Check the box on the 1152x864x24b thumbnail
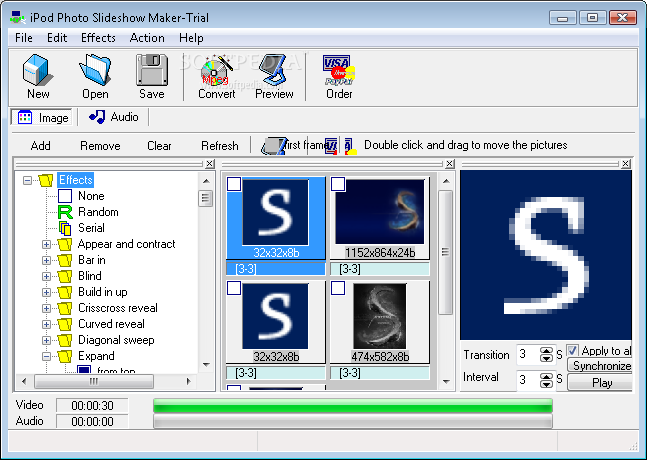The image size is (647, 460). 338,184
